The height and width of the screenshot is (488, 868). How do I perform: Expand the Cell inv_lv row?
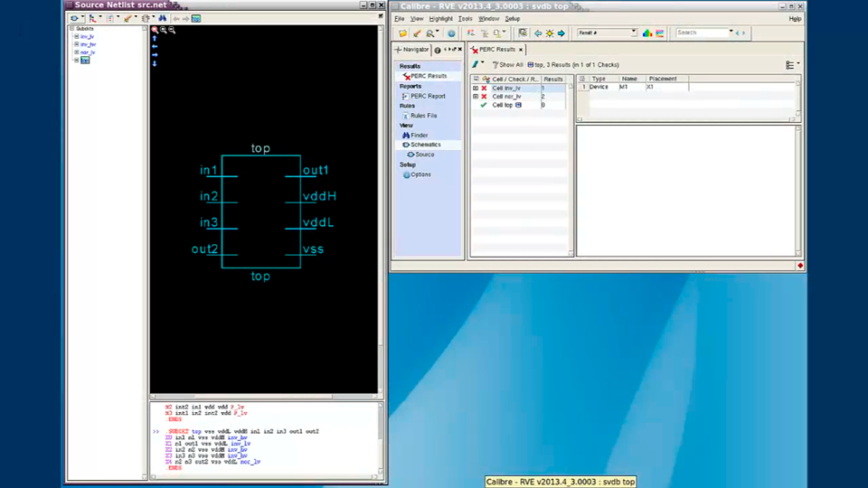[476, 88]
